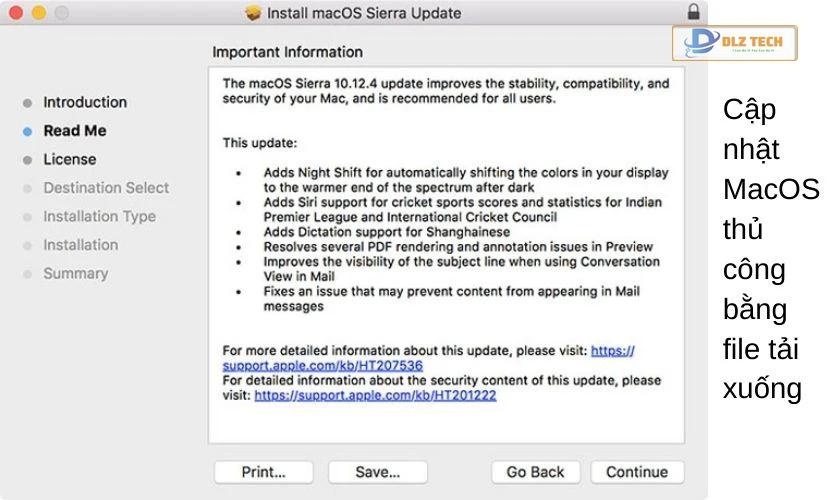The image size is (840, 500).
Task: Click the Summary step
Action: pos(75,273)
